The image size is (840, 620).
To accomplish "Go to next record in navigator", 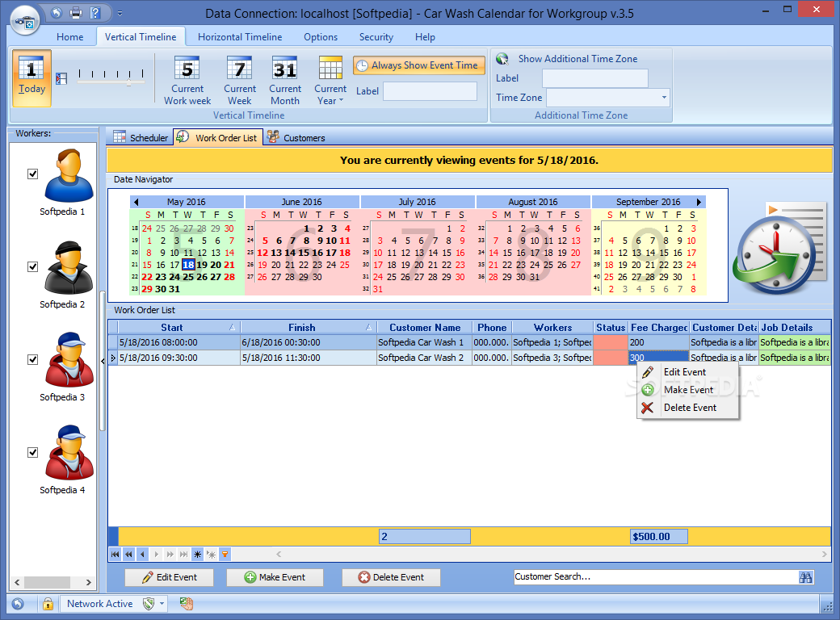I will pyautogui.click(x=157, y=555).
